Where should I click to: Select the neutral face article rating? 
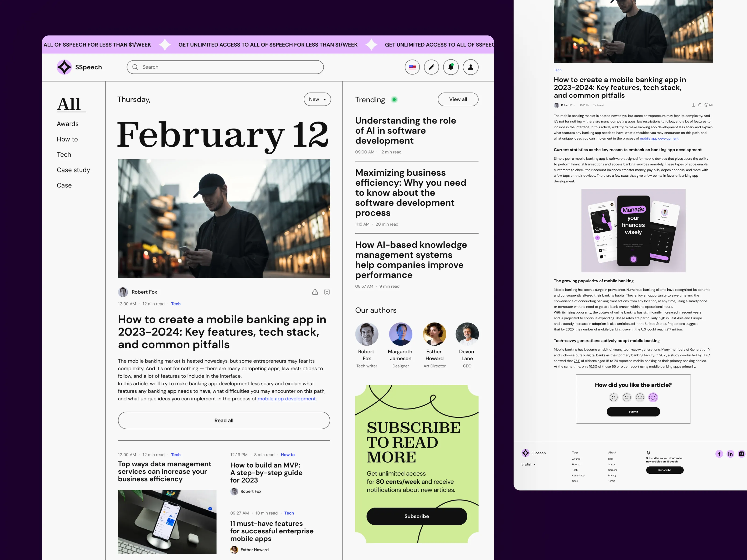pyautogui.click(x=627, y=397)
